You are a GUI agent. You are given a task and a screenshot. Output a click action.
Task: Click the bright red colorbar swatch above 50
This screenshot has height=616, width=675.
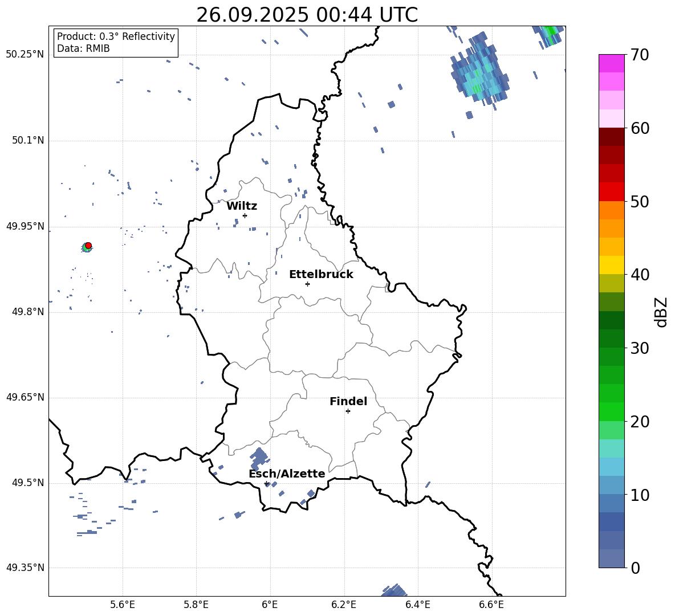click(x=612, y=192)
